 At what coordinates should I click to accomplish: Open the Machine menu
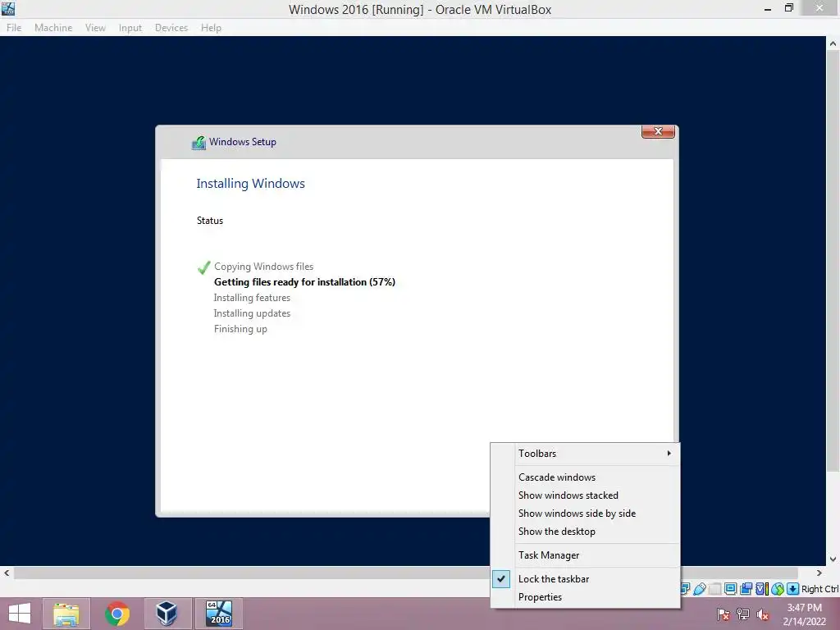[53, 28]
